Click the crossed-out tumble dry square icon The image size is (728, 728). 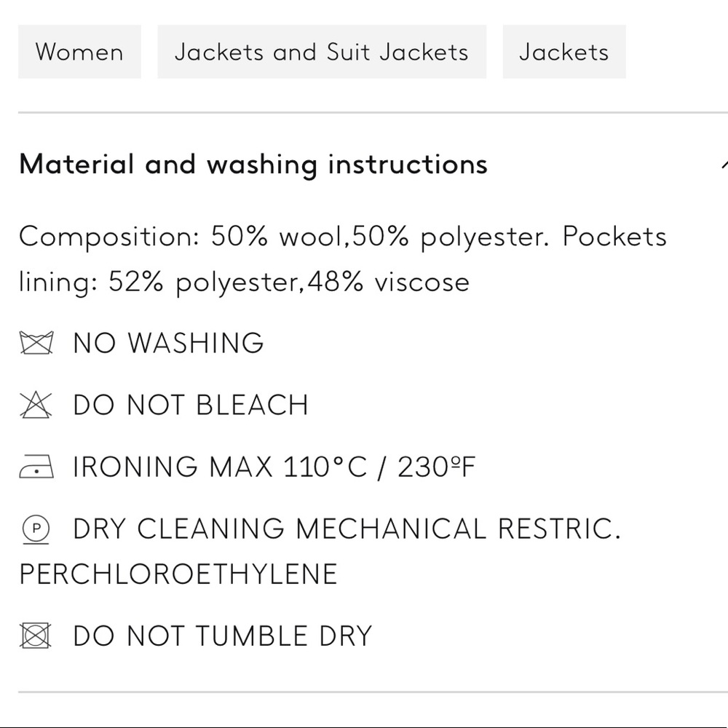[35, 634]
